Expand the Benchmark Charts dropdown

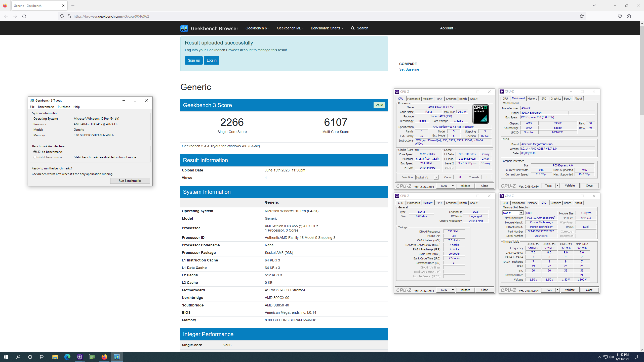pos(327,28)
